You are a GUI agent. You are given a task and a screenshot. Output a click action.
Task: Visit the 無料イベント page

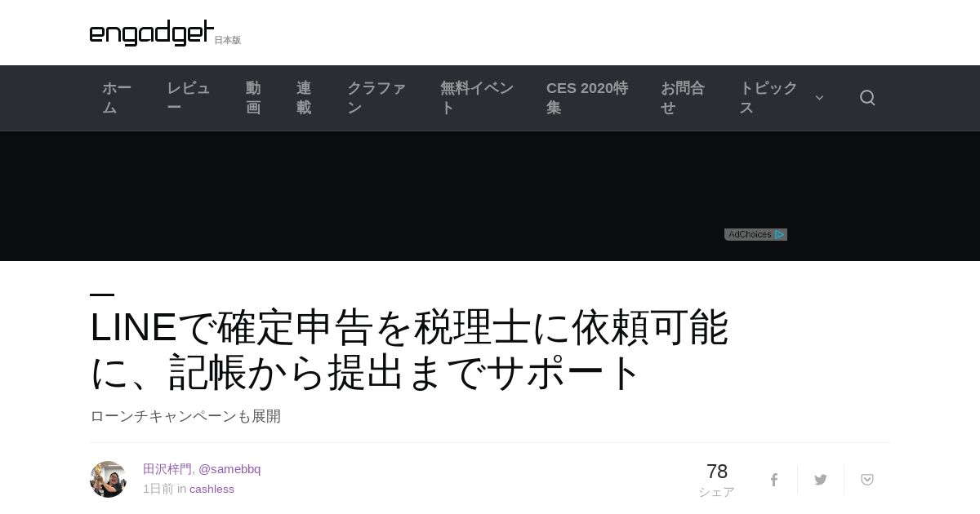477,98
